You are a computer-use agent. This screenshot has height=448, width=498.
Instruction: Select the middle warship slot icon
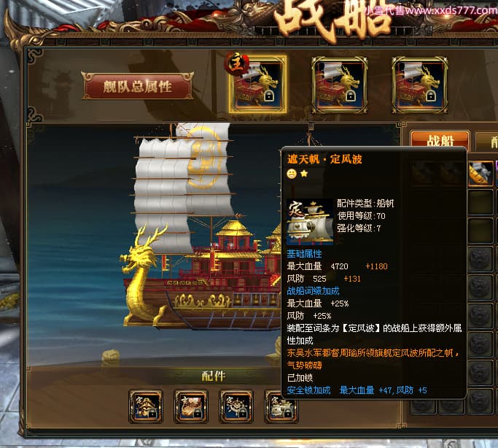pyautogui.click(x=340, y=85)
